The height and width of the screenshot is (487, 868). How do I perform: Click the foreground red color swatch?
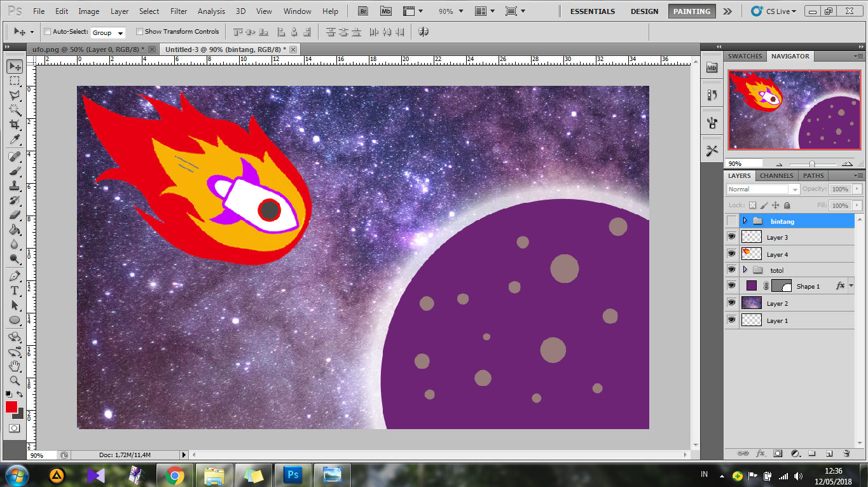pos(11,407)
